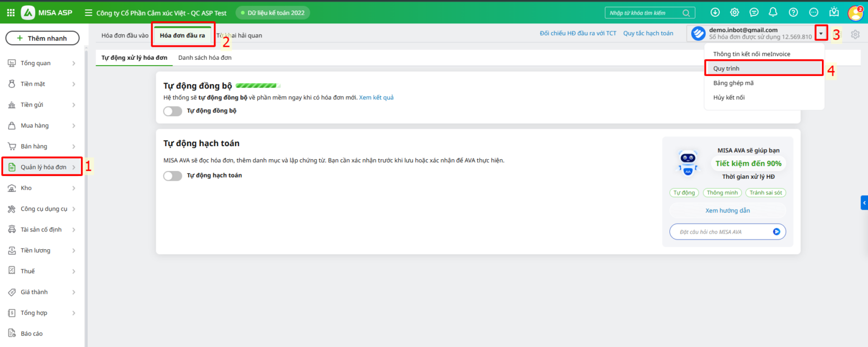This screenshot has height=347, width=868.
Task: Click the search keyword input field
Action: (644, 13)
